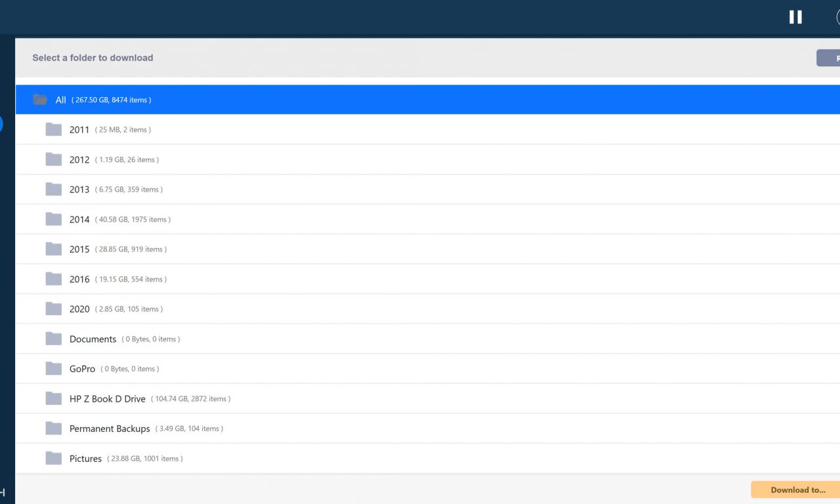Screen dimensions: 840x504
Task: Click the GoPro folder icon
Action: point(54,369)
